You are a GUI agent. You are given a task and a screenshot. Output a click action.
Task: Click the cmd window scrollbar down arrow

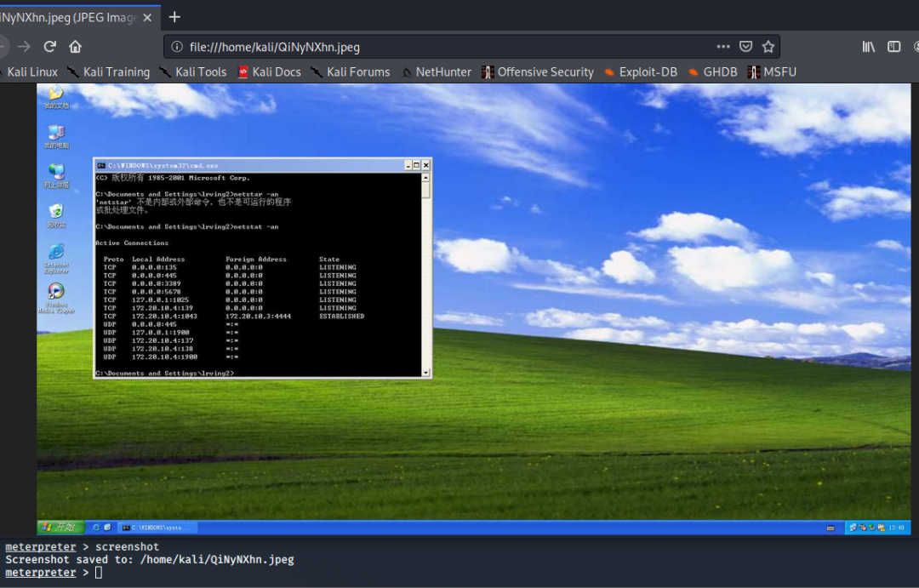pos(426,372)
